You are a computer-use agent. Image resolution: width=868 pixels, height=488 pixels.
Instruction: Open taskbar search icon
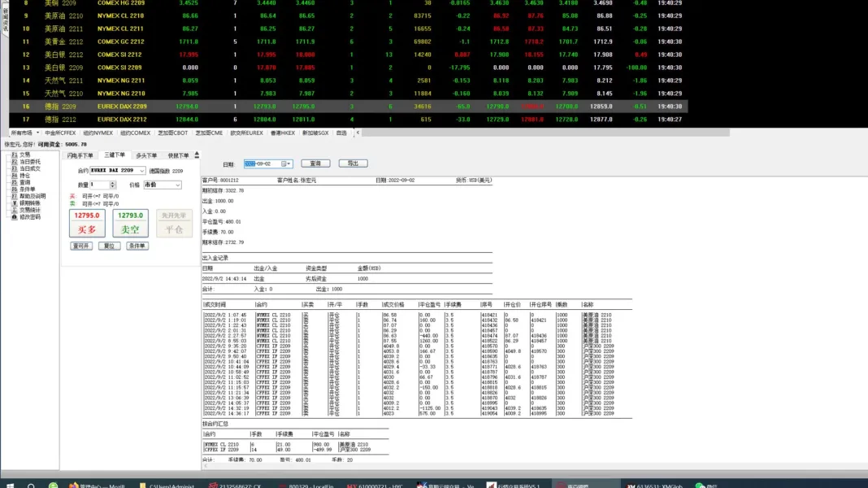pyautogui.click(x=31, y=486)
